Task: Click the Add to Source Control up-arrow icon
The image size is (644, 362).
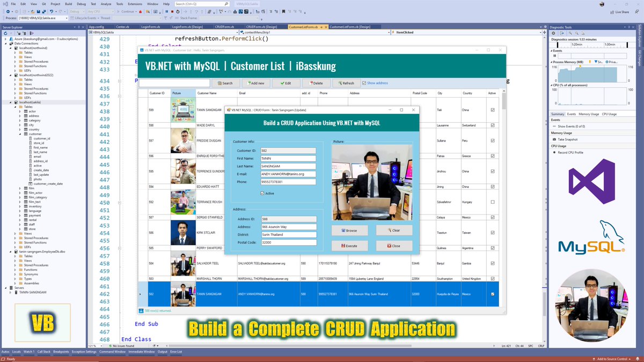Action: (x=593, y=358)
